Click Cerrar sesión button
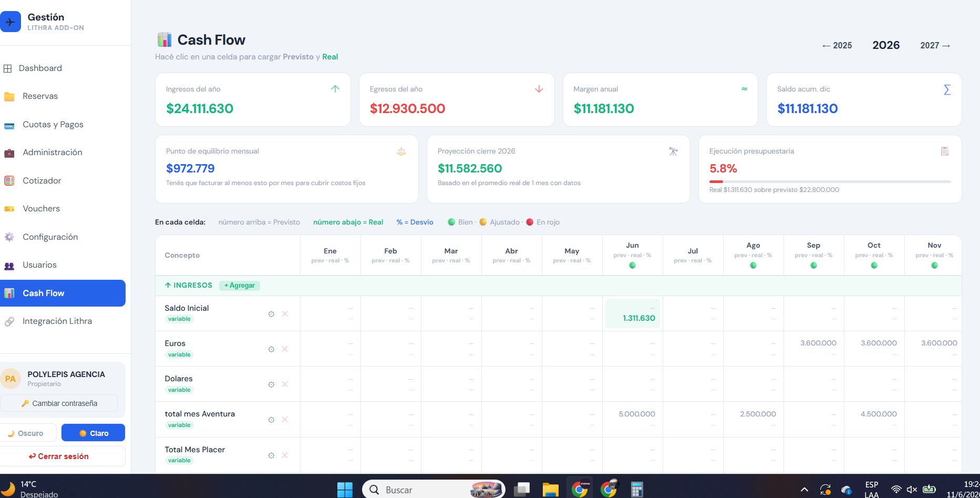 63,456
